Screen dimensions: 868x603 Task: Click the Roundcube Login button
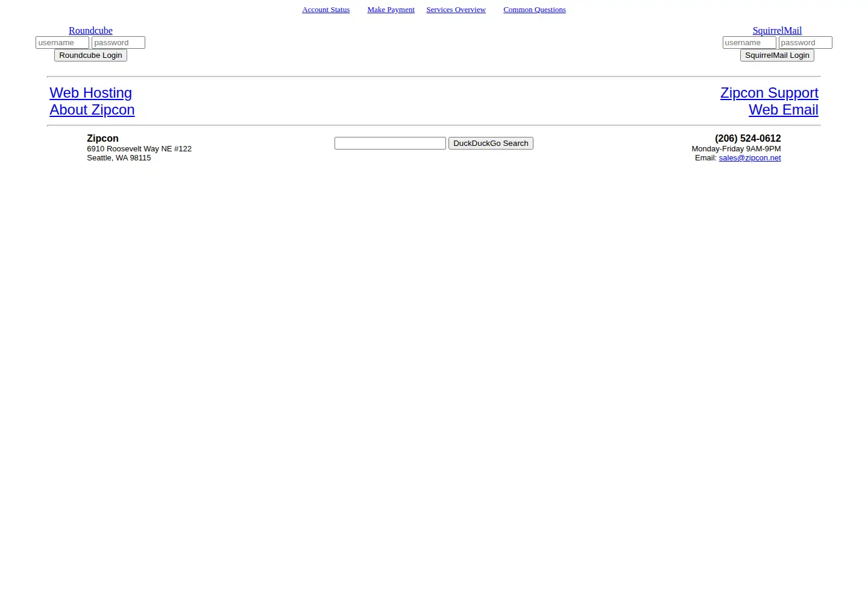pyautogui.click(x=90, y=55)
